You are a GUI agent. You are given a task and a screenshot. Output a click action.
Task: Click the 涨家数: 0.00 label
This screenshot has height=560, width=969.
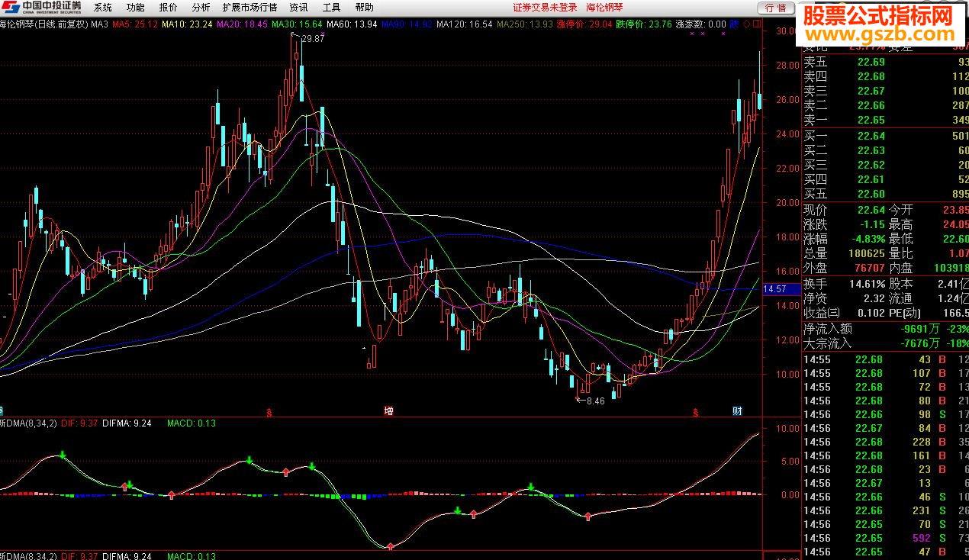pyautogui.click(x=701, y=24)
